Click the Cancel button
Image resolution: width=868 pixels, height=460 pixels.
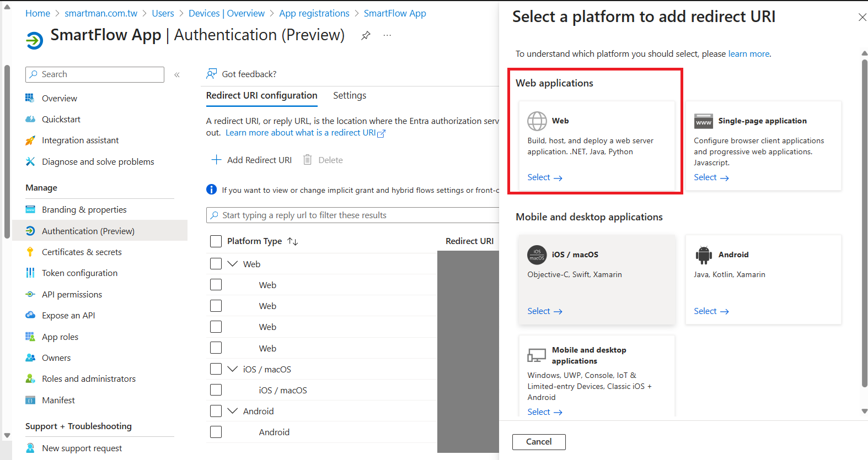tap(539, 442)
